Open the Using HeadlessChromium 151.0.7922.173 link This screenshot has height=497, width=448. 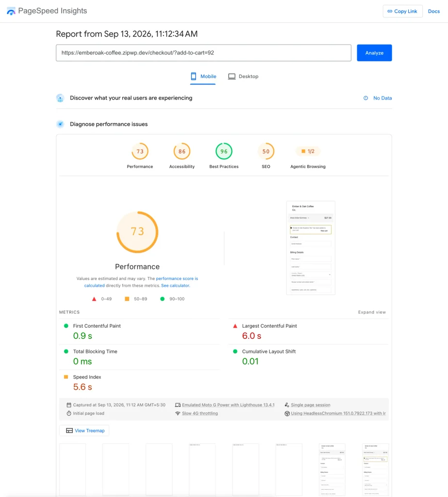pyautogui.click(x=338, y=414)
